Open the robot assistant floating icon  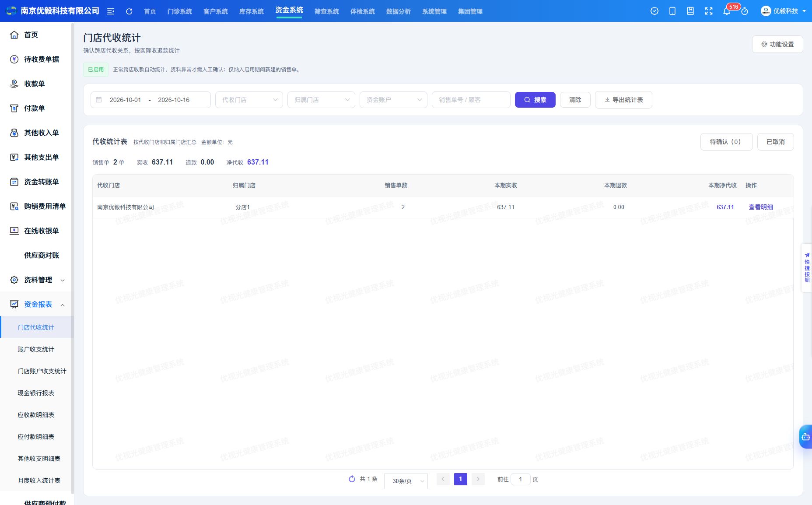pos(805,436)
